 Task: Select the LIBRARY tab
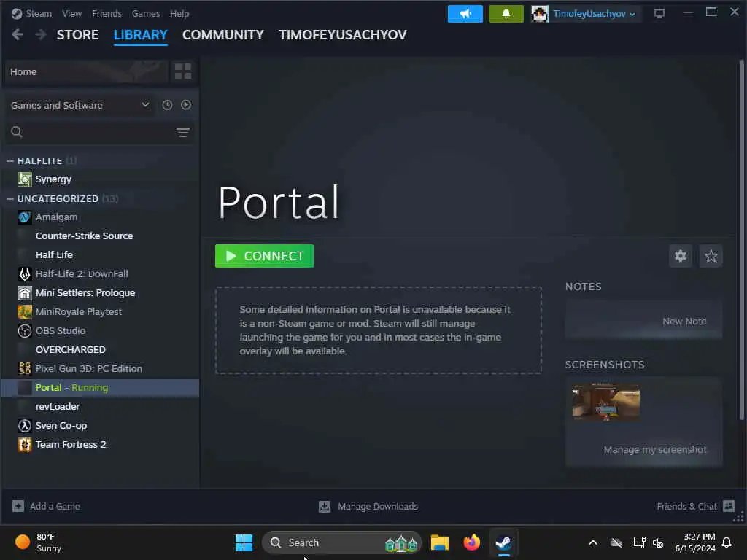tap(141, 35)
